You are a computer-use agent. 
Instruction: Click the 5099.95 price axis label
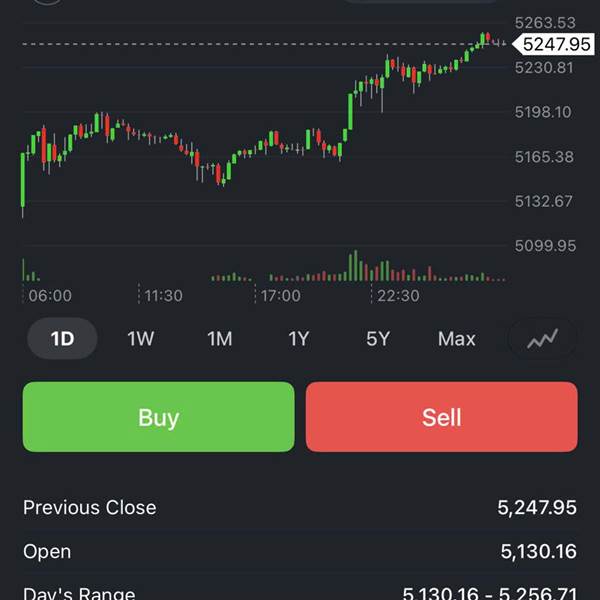[x=545, y=245]
